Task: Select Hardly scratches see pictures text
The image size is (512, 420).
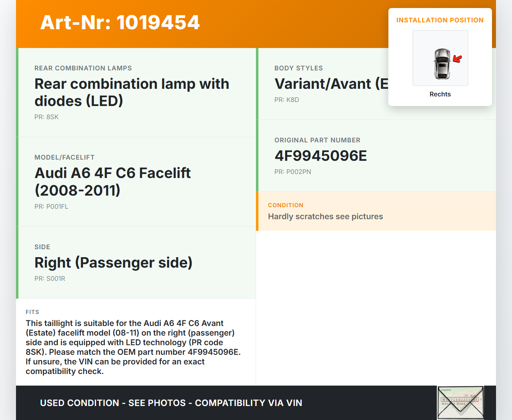Action: (326, 216)
